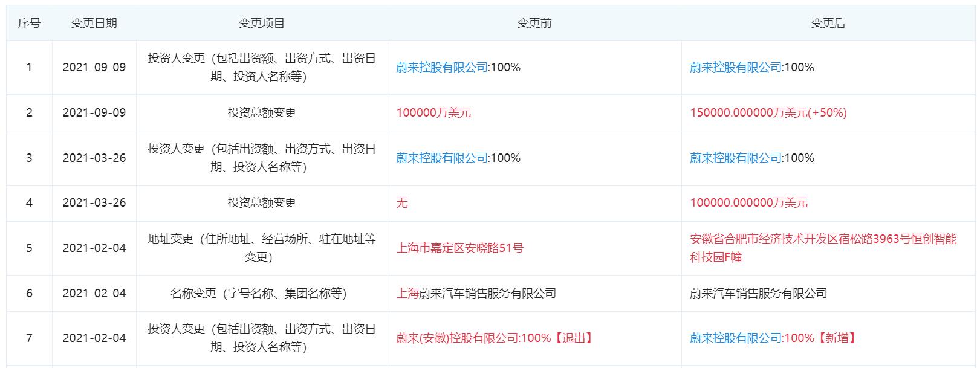Open 蔚来控股有限公司 link in row 1 变更后
The height and width of the screenshot is (368, 980).
tap(736, 68)
